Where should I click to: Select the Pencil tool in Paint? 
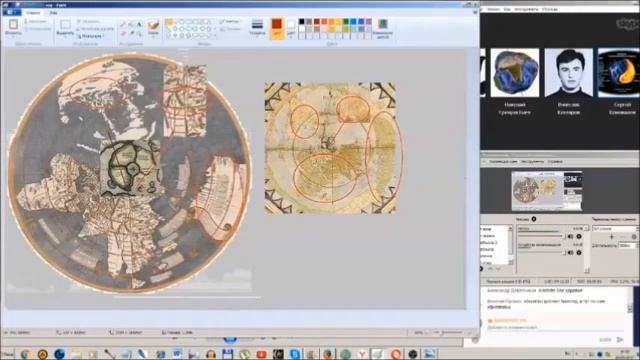click(123, 24)
